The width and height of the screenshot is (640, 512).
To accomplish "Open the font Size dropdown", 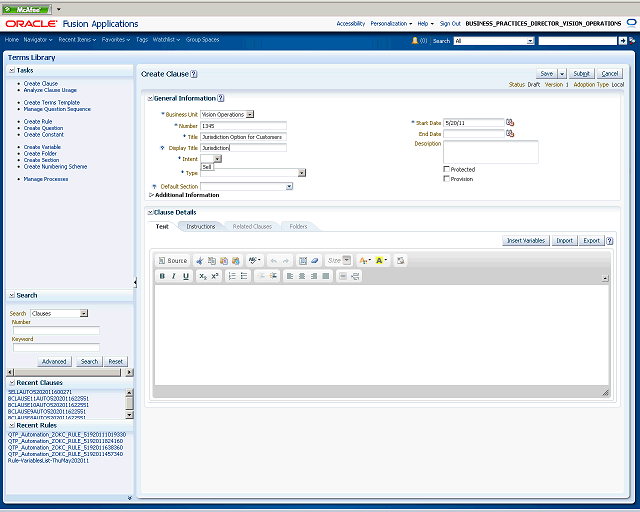I will coord(347,260).
